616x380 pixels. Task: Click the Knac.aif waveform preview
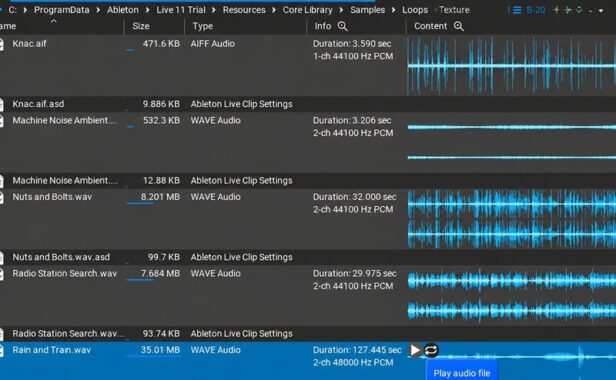(512, 66)
